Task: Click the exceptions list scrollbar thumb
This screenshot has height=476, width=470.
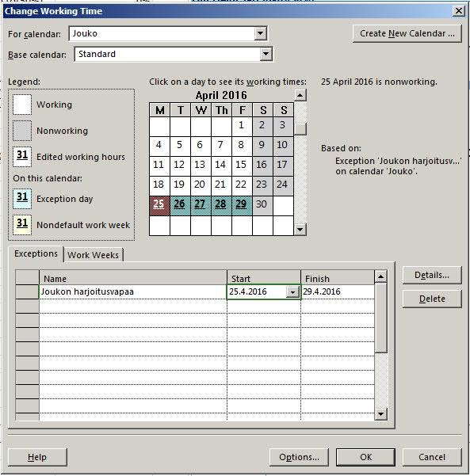Action: tap(380, 318)
